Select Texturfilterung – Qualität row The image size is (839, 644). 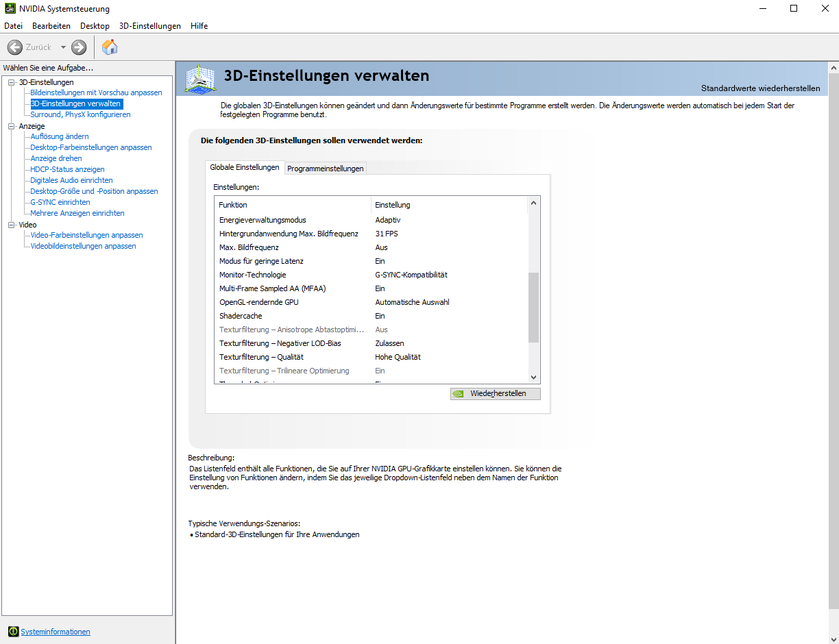point(371,357)
